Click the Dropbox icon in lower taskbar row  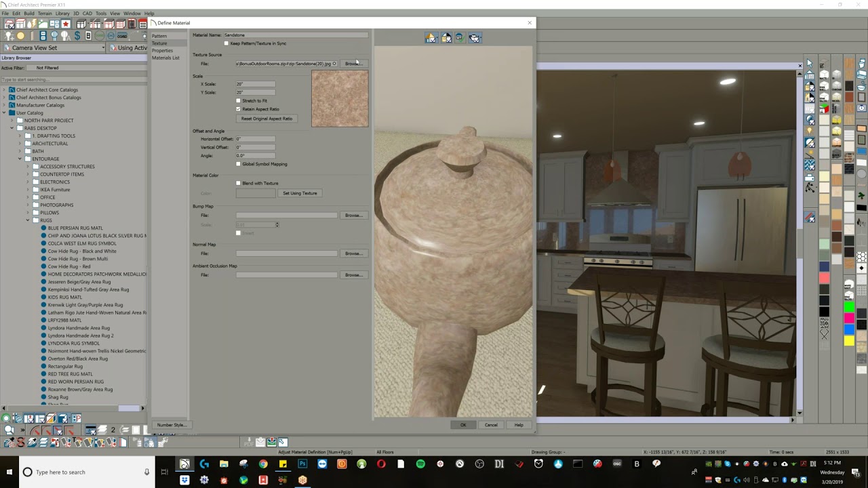[184, 480]
